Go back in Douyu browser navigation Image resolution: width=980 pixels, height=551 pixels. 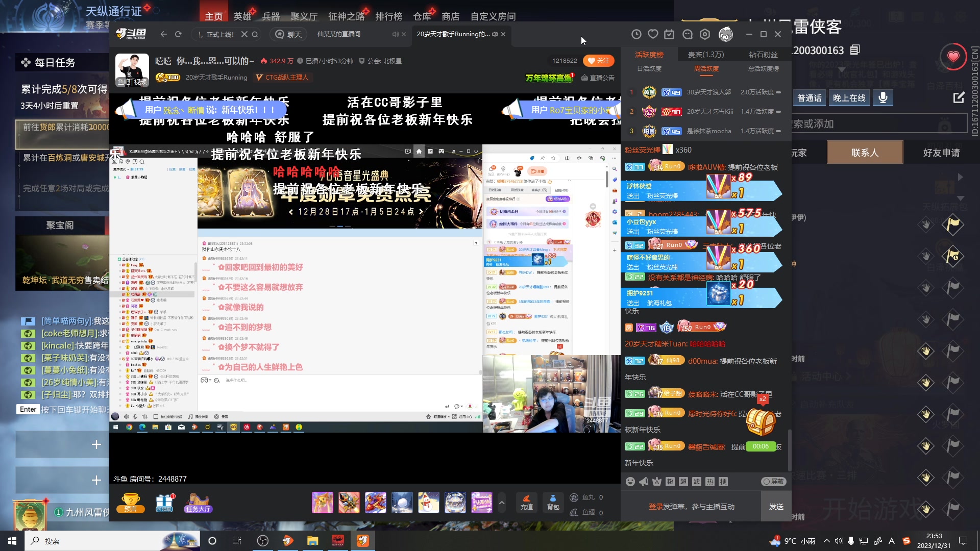pos(163,34)
